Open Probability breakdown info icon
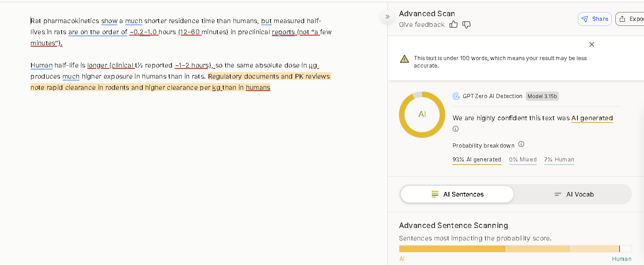 [x=521, y=144]
